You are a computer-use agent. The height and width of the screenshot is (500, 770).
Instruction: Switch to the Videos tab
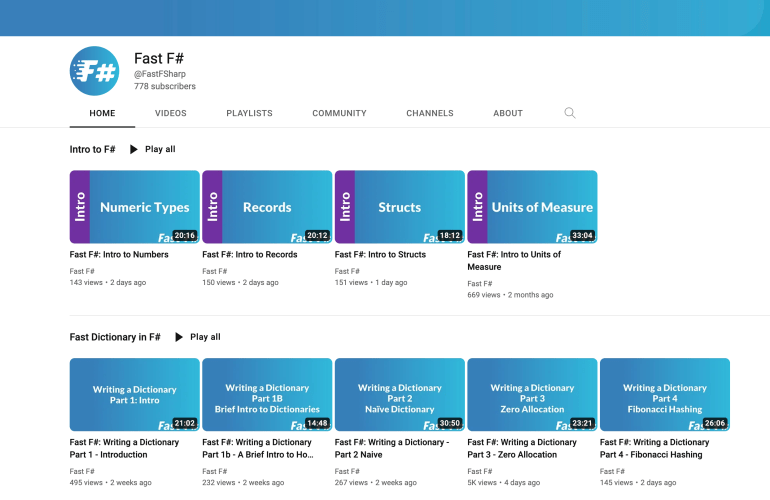tap(170, 113)
